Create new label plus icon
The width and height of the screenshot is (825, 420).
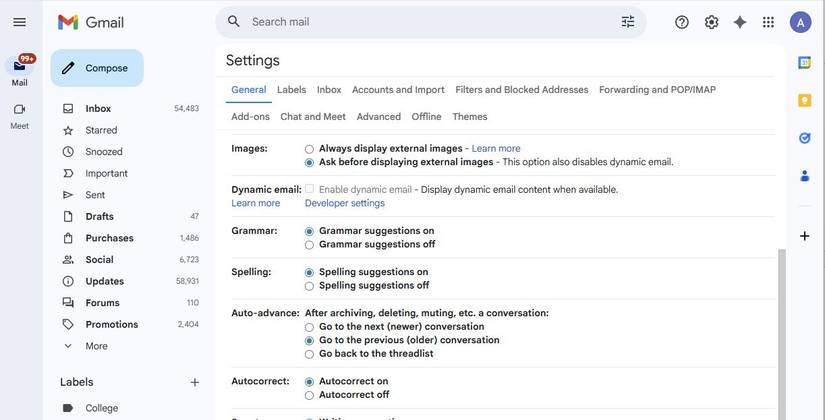[x=195, y=382]
